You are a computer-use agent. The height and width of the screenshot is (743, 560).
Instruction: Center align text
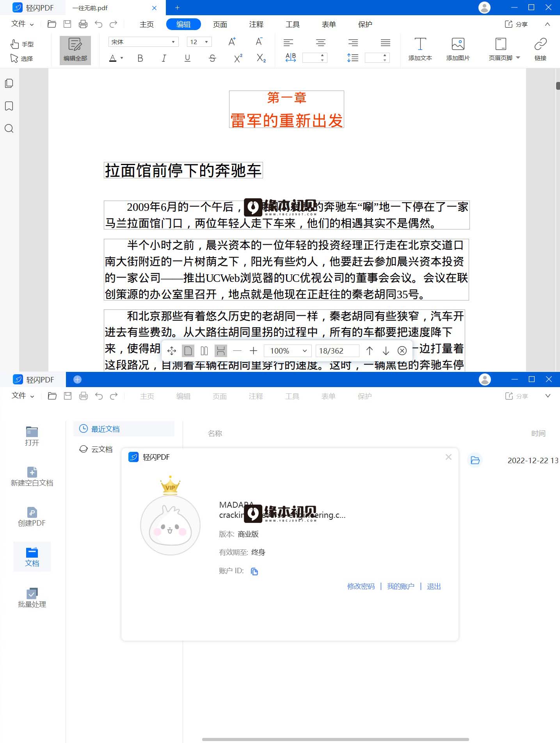[321, 43]
